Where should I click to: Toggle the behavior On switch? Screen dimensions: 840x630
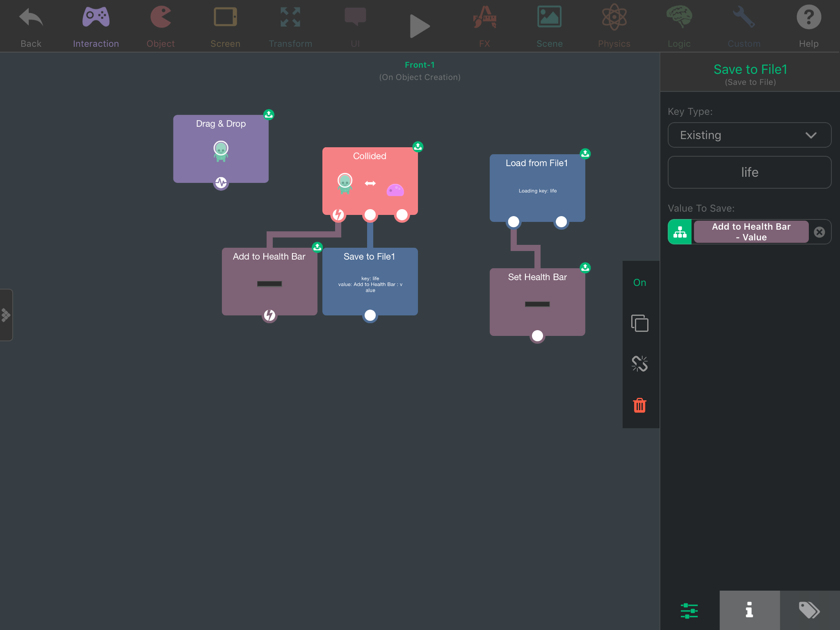coord(639,283)
